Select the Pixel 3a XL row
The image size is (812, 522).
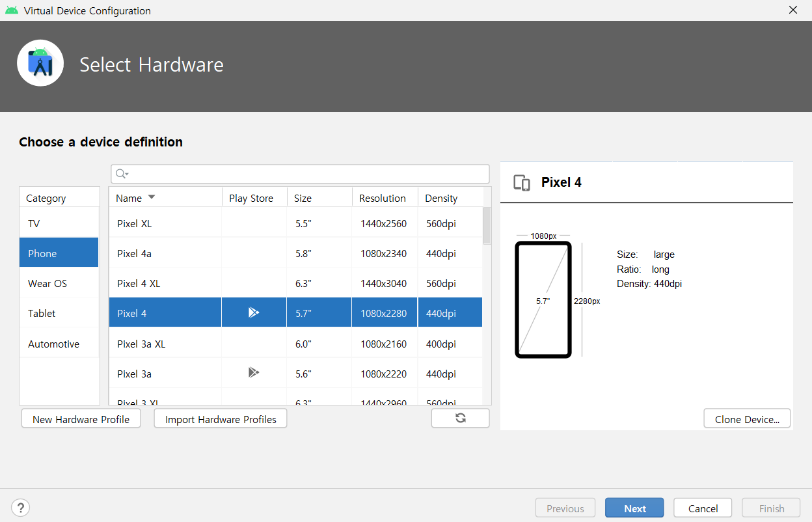(x=295, y=343)
